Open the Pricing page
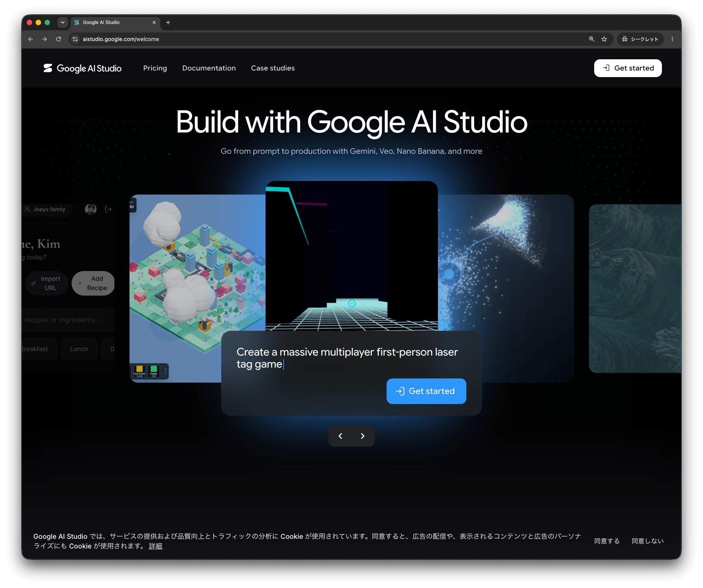Screen dimensions: 703x588 pos(155,68)
